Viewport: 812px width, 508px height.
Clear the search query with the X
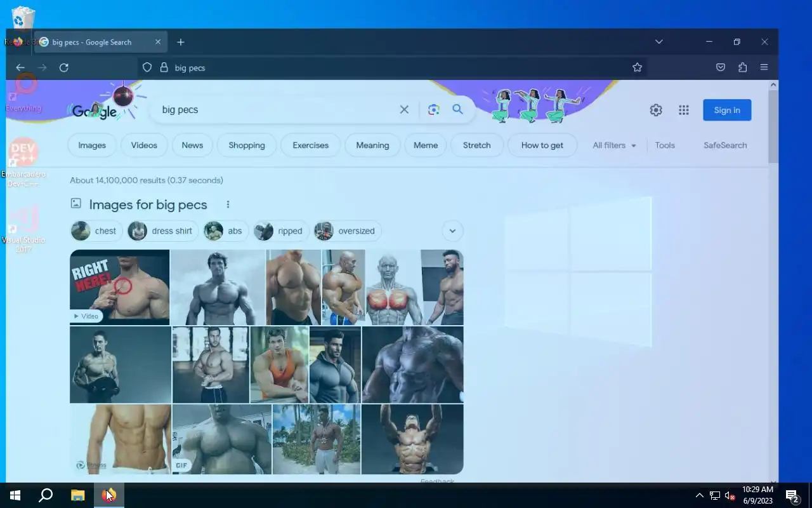tap(404, 109)
